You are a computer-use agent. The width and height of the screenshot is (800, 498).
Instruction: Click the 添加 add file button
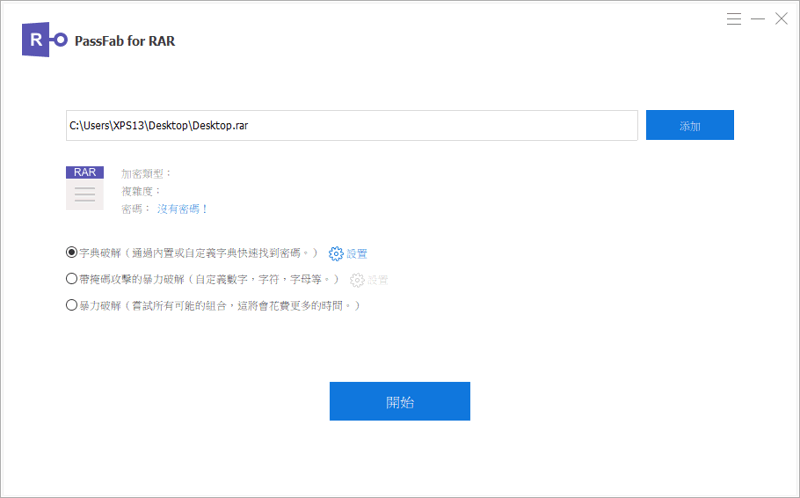(690, 125)
